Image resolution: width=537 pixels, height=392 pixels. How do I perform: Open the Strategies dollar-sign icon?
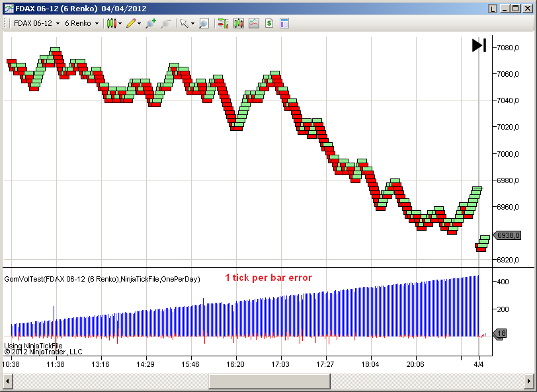[x=269, y=23]
